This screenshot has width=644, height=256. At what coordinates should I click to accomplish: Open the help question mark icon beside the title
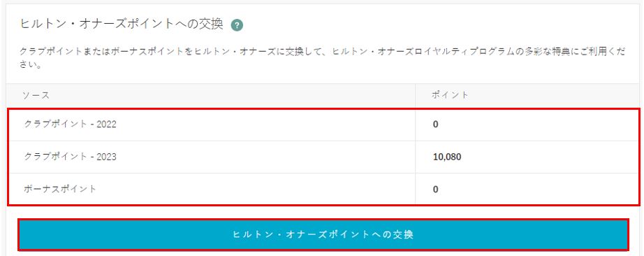[237, 25]
